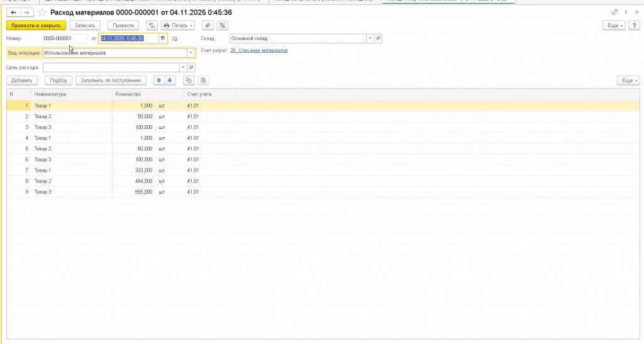644x344 pixels.
Task: Click Добавить to add a row
Action: pyautogui.click(x=22, y=80)
